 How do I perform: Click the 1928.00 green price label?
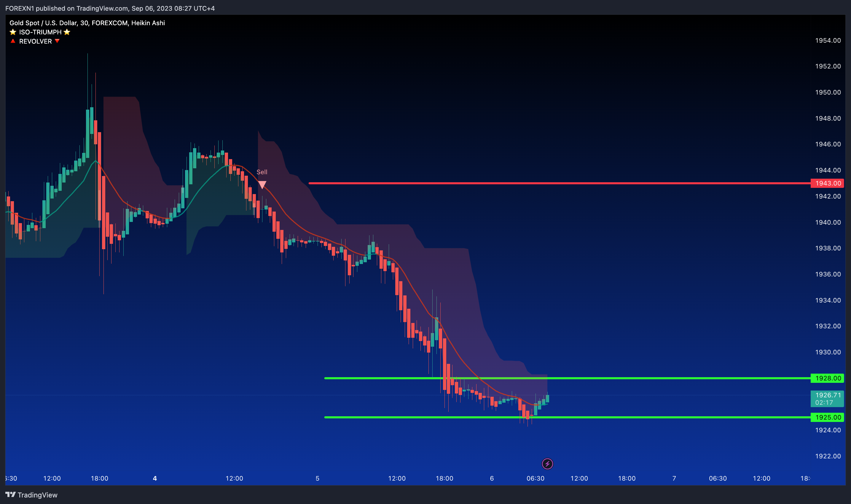pos(827,378)
